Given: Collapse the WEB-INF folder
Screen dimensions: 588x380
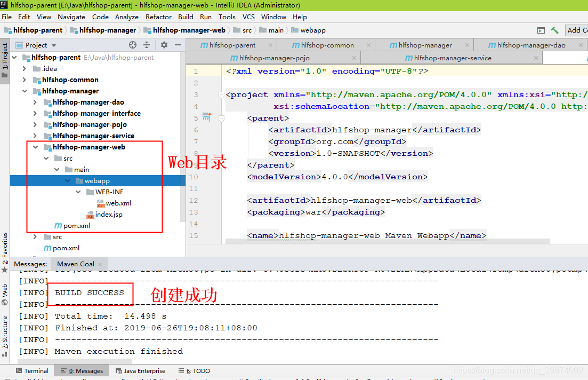Looking at the screenshot, I should pyautogui.click(x=78, y=192).
